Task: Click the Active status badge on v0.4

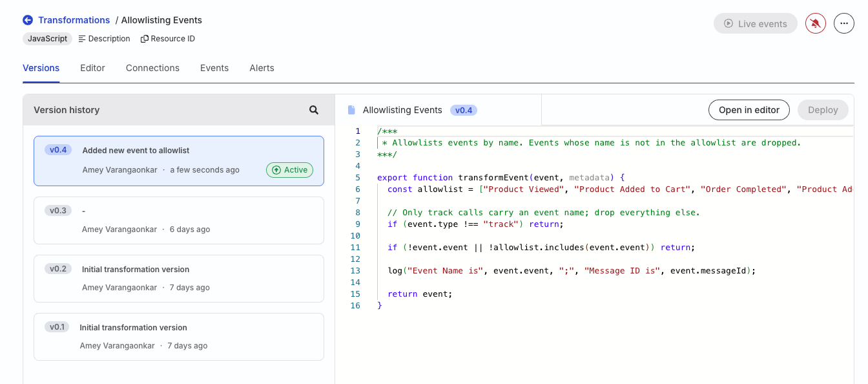Action: pyautogui.click(x=289, y=170)
